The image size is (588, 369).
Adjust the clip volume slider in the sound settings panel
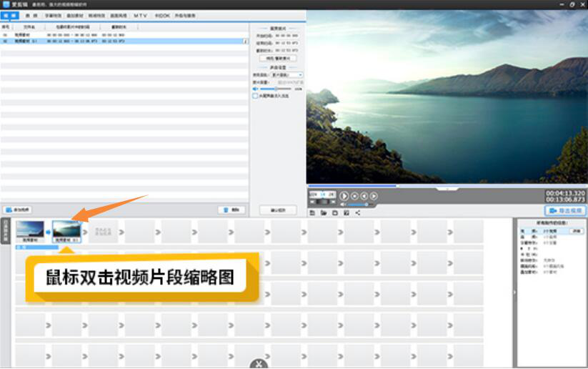pyautogui.click(x=276, y=89)
